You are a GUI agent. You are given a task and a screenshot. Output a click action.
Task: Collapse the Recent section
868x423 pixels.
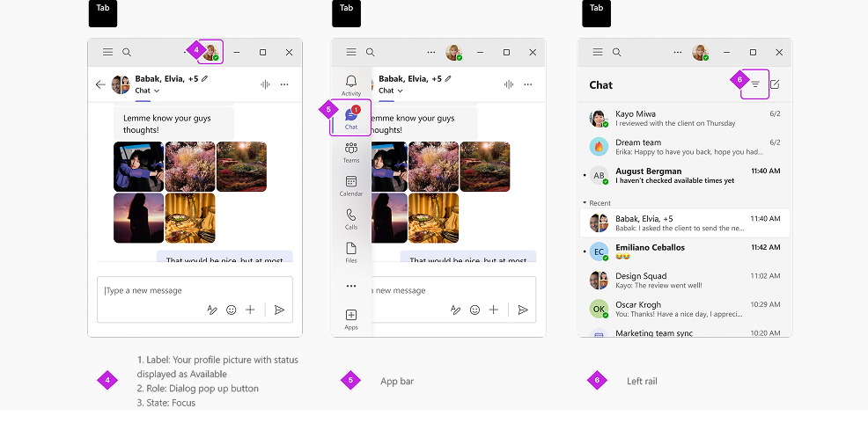tap(597, 203)
